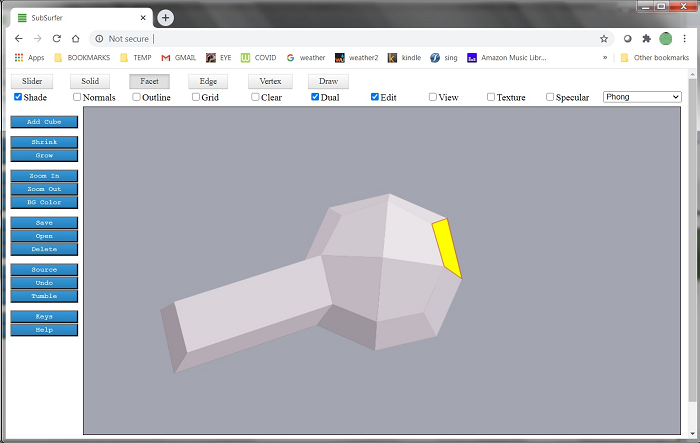Open the BOOKMARKS folder
This screenshot has height=443, width=700.
[x=82, y=58]
